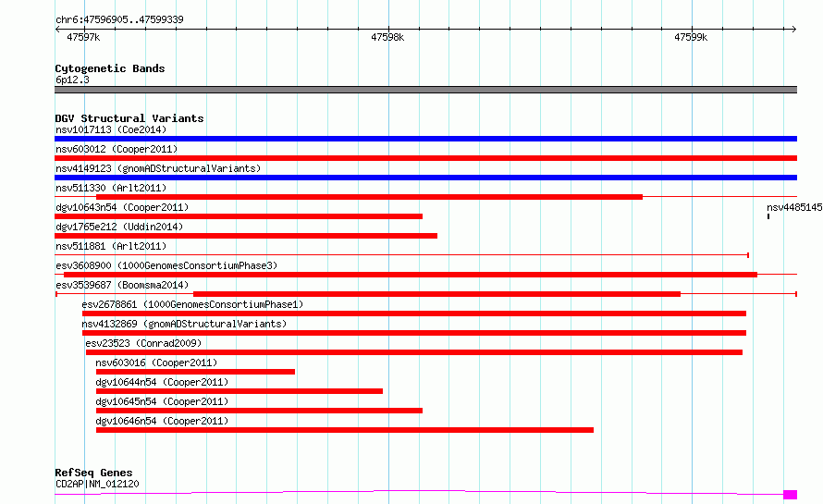Open esv3608900 (1000GenomesConsortiumPhase3) label
The height and width of the screenshot is (504, 823).
166,265
